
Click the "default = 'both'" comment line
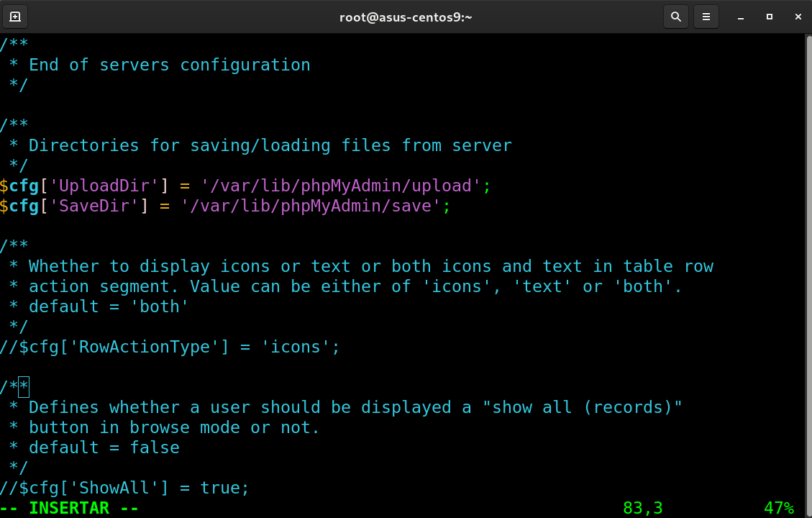pos(99,306)
